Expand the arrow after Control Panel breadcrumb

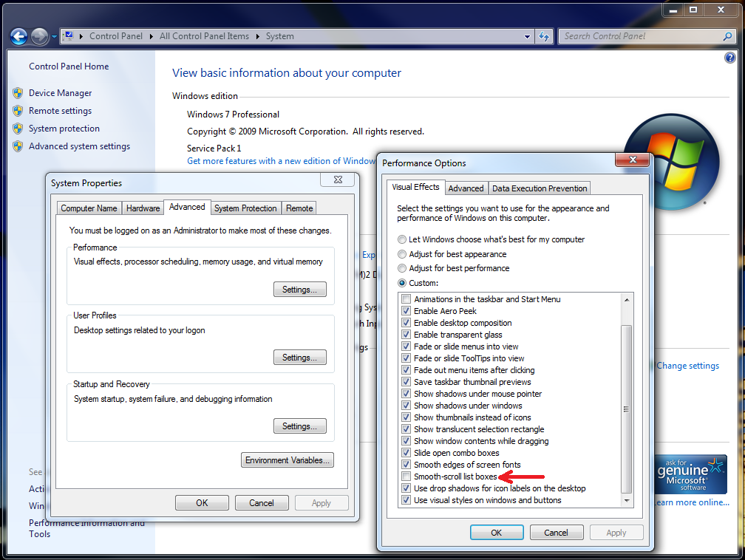[151, 37]
